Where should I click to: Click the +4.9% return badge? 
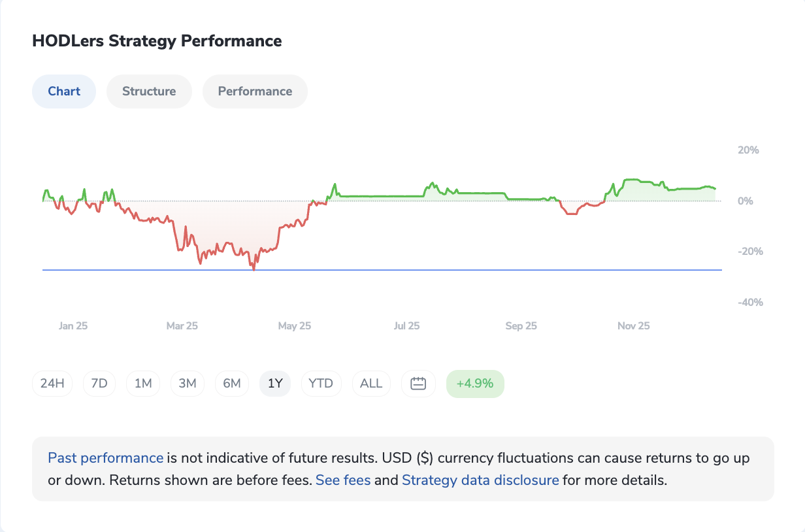point(475,384)
